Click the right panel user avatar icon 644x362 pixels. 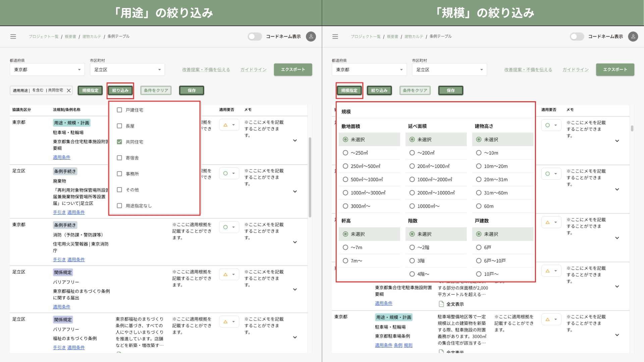click(633, 37)
